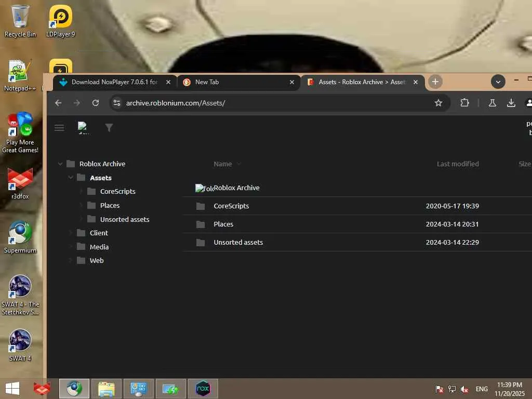This screenshot has width=532, height=399.
Task: Launch SWAT 4 desktop shortcut
Action: [20, 345]
